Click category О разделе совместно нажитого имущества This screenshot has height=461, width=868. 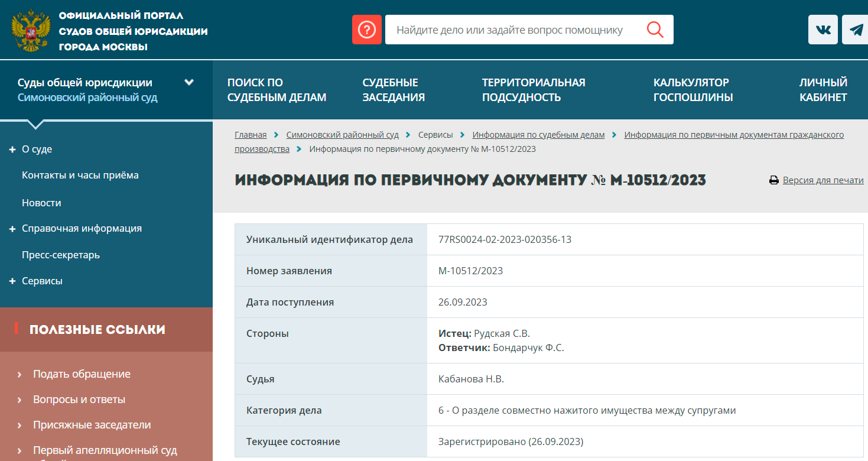(587, 410)
